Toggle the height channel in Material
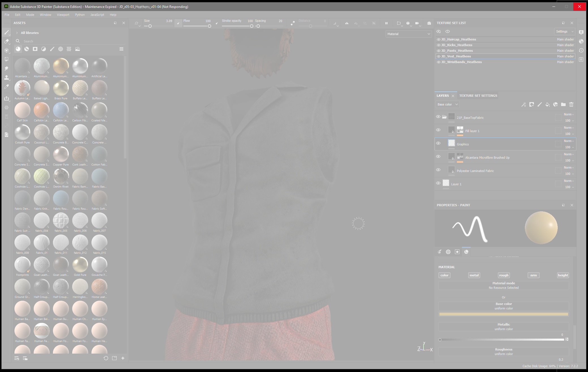The width and height of the screenshot is (588, 372). tap(563, 275)
